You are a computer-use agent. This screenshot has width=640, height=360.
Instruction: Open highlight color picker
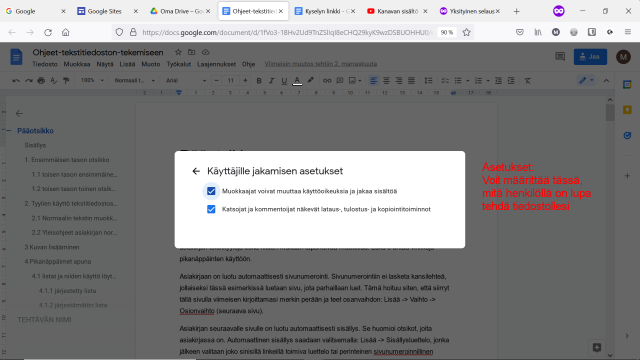[311, 81]
